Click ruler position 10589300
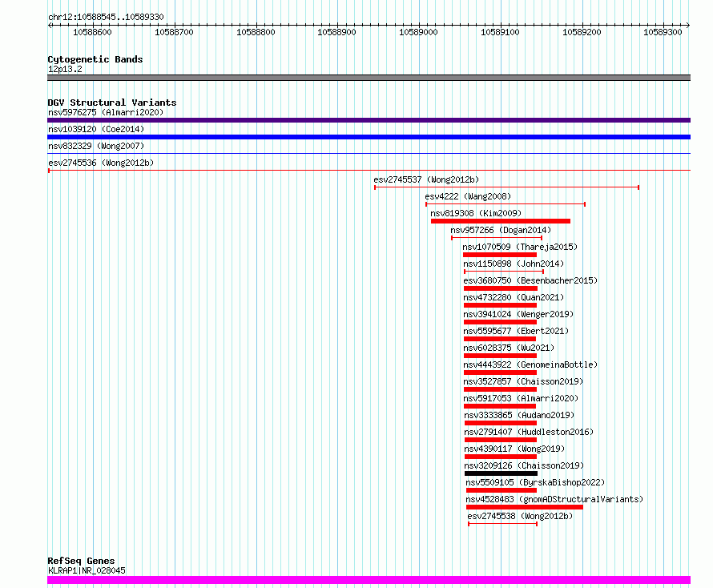This screenshot has width=713, height=588. (663, 32)
